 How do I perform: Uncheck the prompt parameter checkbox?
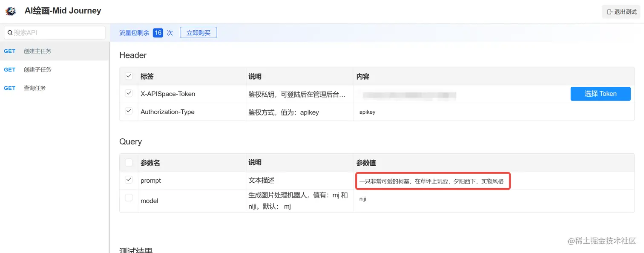point(129,180)
